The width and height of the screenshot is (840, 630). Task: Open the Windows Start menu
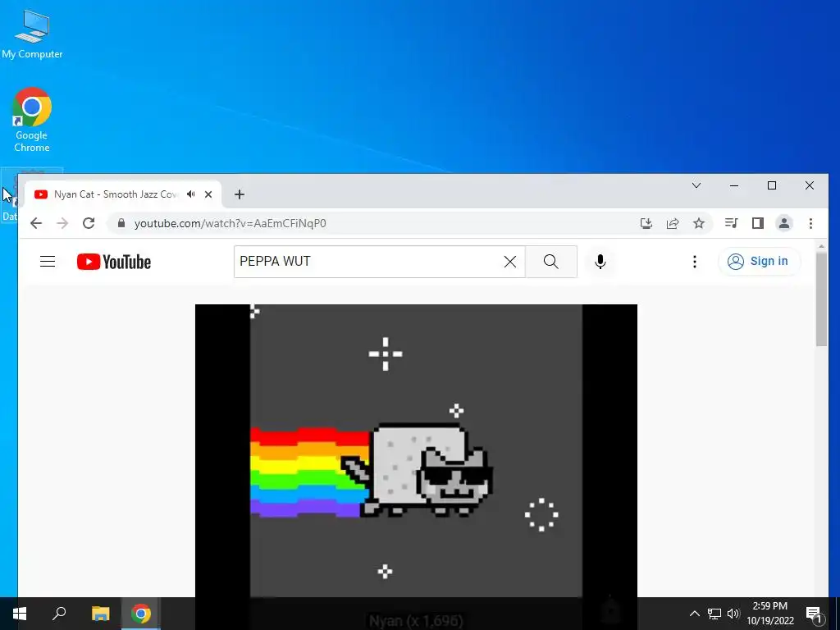(x=20, y=614)
